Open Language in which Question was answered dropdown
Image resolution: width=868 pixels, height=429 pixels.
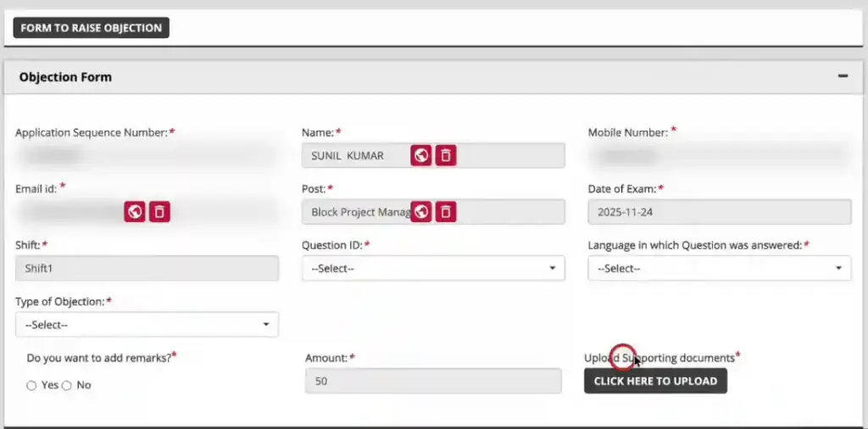click(x=719, y=268)
